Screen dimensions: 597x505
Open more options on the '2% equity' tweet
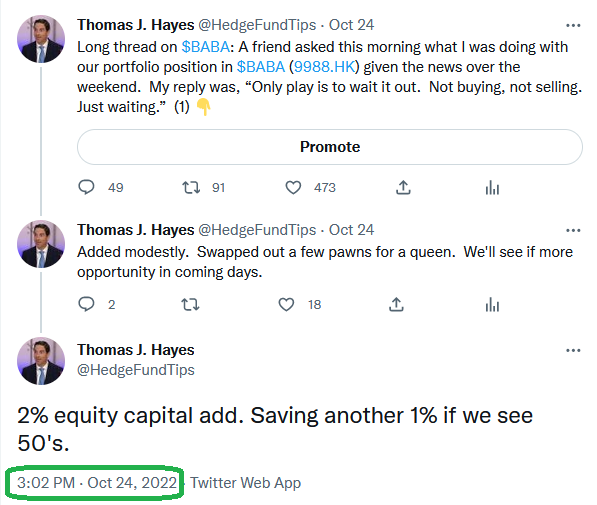[x=573, y=350]
